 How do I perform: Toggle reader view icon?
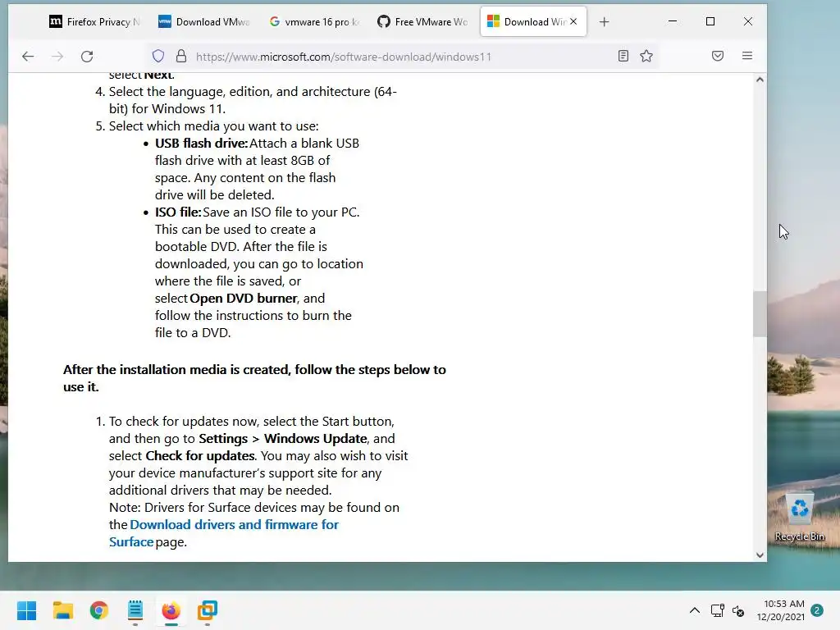coord(623,56)
